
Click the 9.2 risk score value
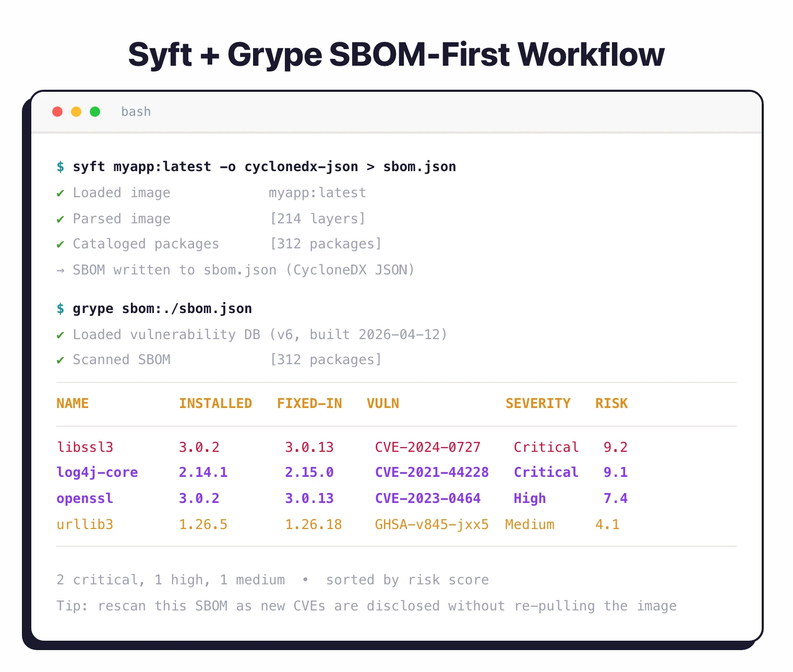click(616, 447)
